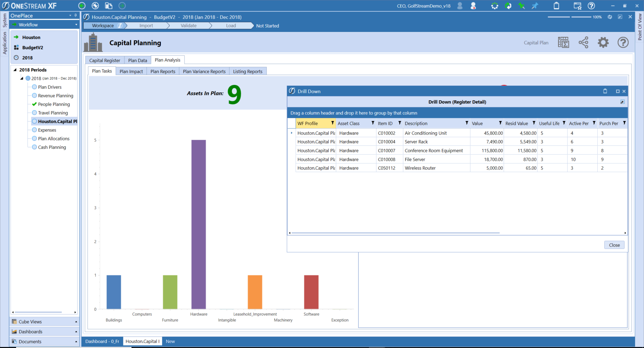This screenshot has width=644, height=348.
Task: Click the blue pin icon in title bar
Action: [535, 6]
